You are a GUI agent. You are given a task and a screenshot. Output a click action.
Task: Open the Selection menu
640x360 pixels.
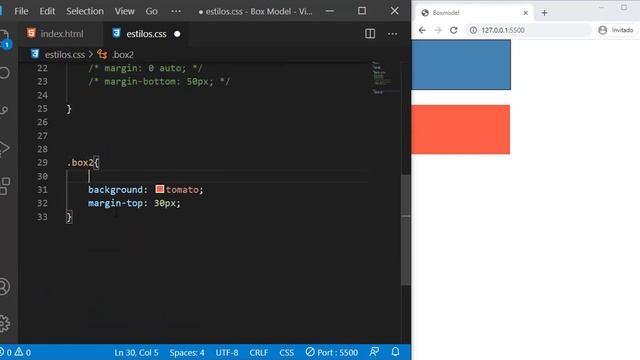[x=85, y=11]
